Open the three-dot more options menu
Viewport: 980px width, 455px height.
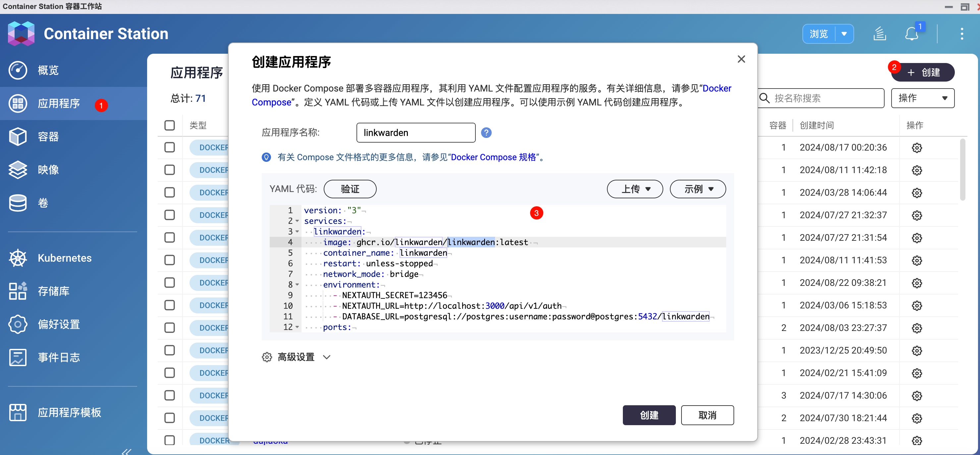(x=962, y=34)
